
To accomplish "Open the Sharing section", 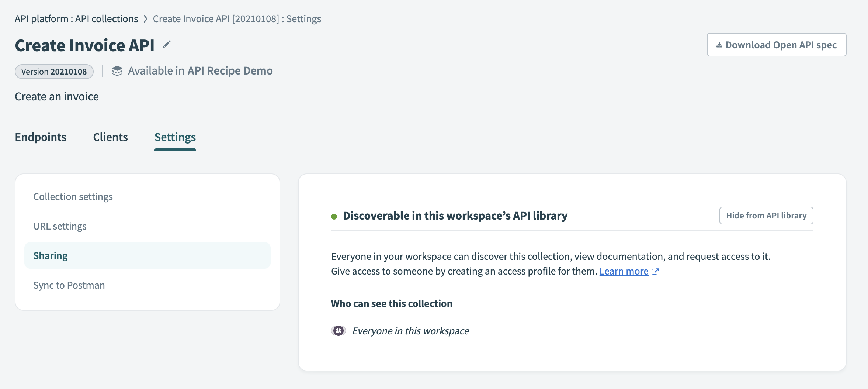I will coord(51,255).
